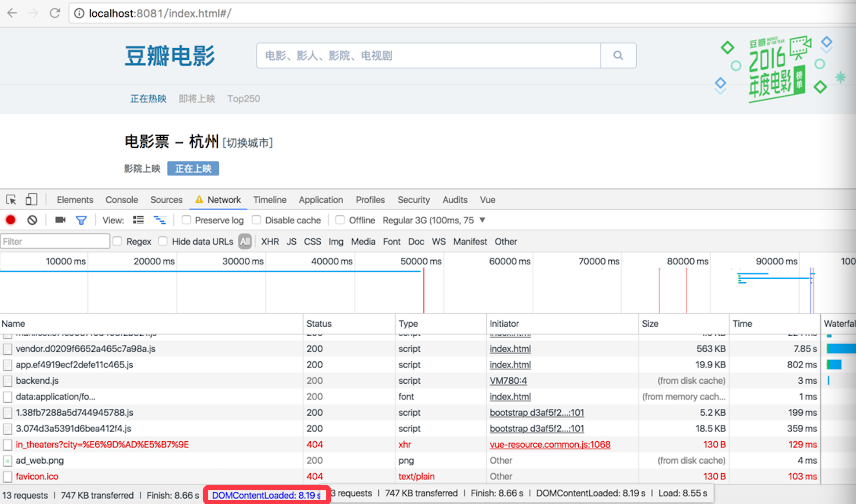This screenshot has height=504, width=856.
Task: Open the Profiles tab
Action: pos(370,200)
